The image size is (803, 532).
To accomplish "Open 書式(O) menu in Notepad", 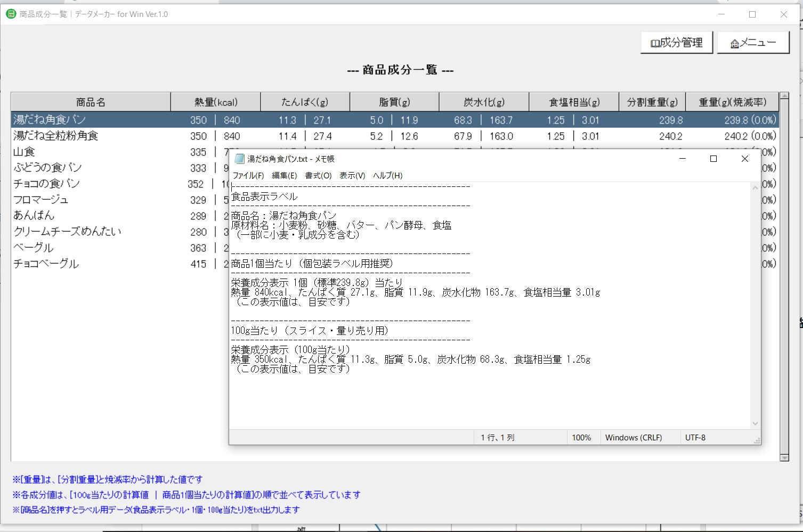I will pyautogui.click(x=319, y=175).
